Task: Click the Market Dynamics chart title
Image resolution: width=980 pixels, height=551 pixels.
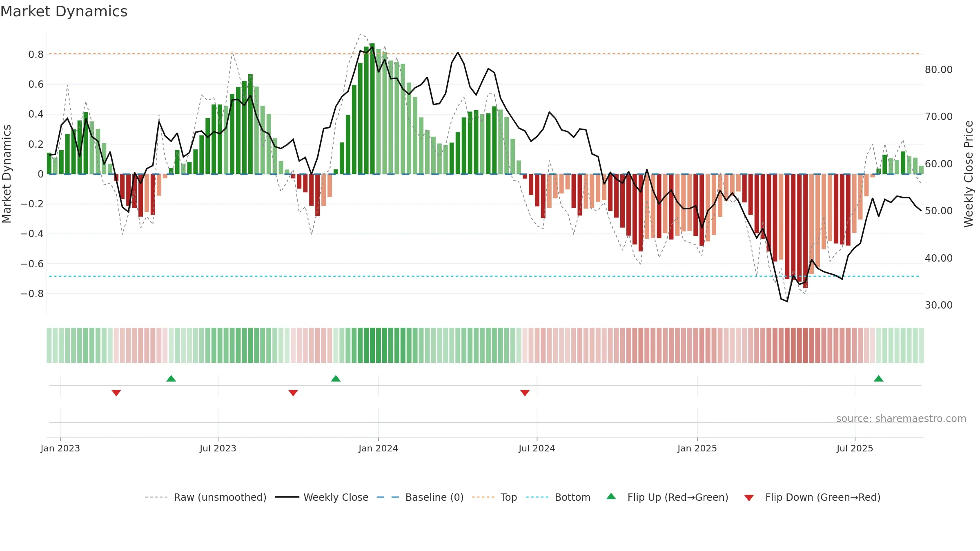Action: click(x=64, y=11)
